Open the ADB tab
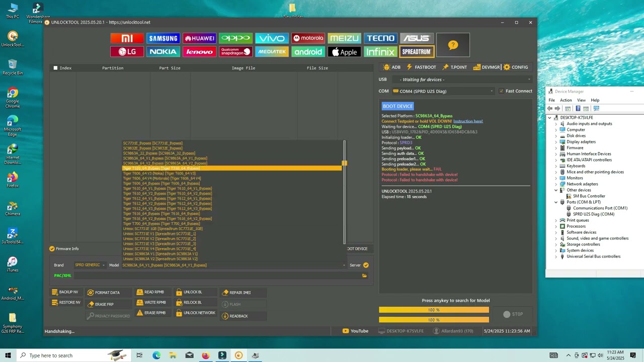Screen dimensions: 644x362 [x=391, y=67]
